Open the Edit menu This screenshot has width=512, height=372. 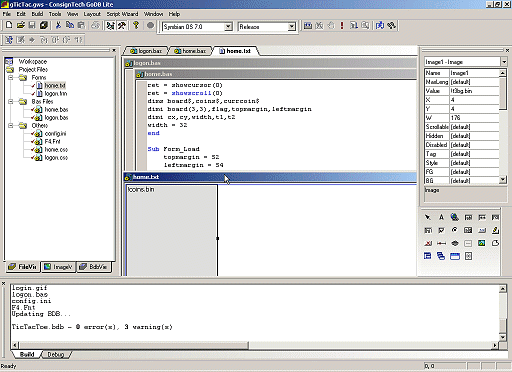point(21,14)
